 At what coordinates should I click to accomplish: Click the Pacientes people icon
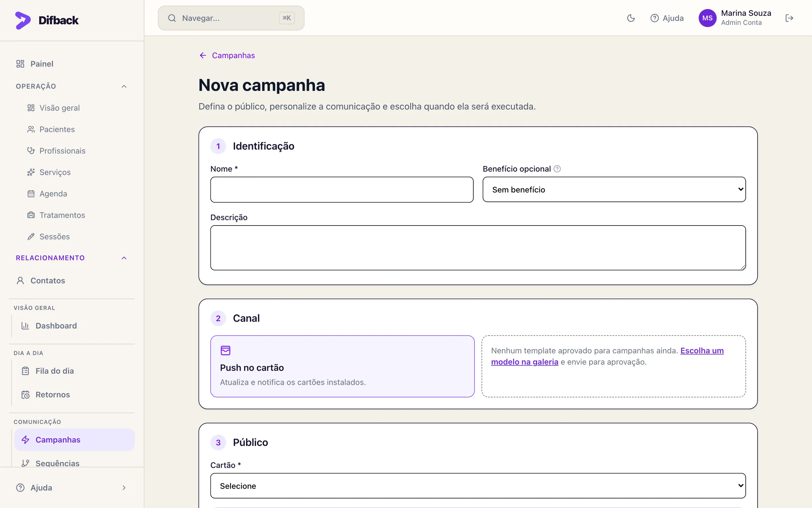(31, 129)
